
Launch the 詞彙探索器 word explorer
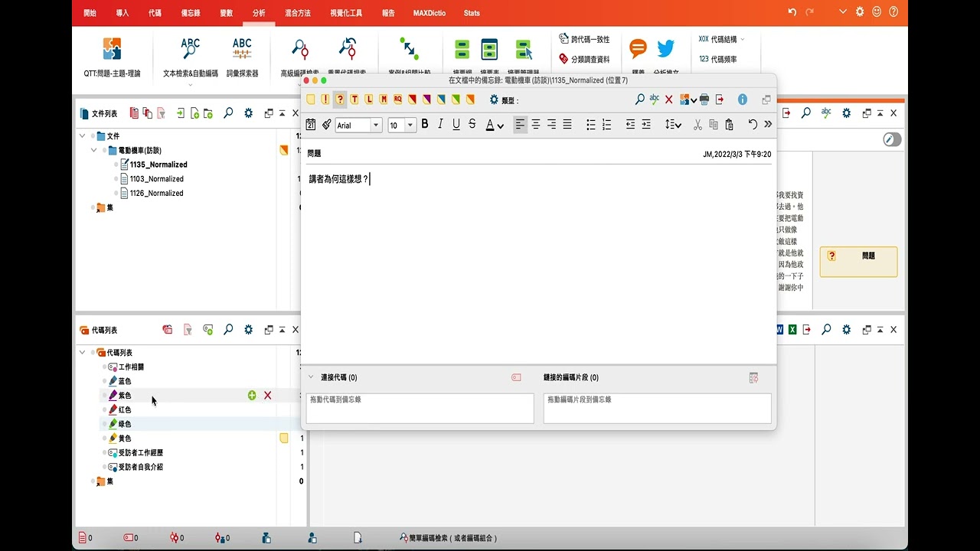242,58
